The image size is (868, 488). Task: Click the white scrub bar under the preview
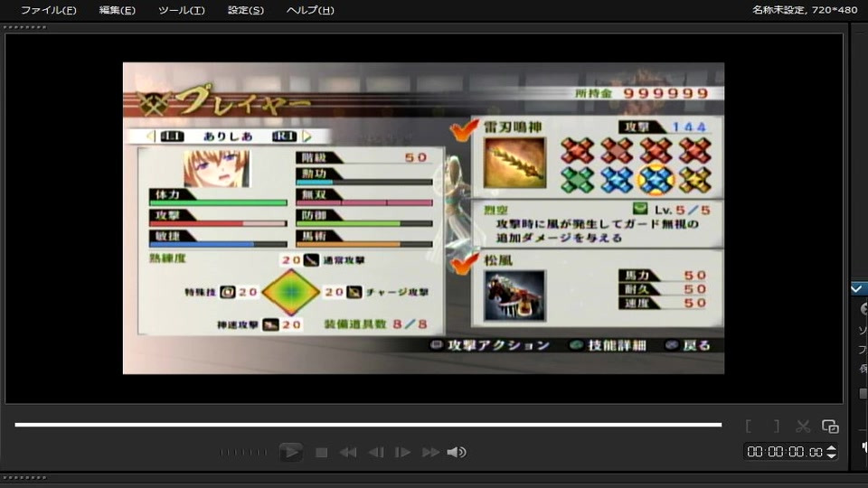pos(368,425)
